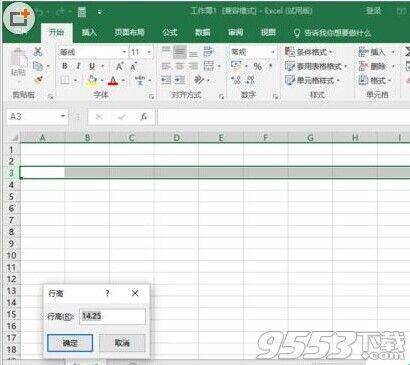Click the Cut scissors icon
This screenshot has height=365, width=410.
pyautogui.click(x=38, y=52)
